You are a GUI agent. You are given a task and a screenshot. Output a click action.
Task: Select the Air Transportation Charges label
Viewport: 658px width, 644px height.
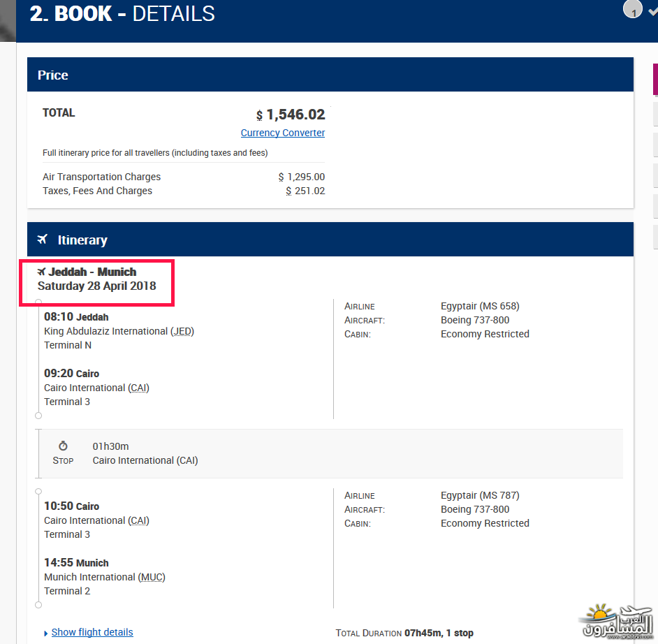pyautogui.click(x=101, y=177)
